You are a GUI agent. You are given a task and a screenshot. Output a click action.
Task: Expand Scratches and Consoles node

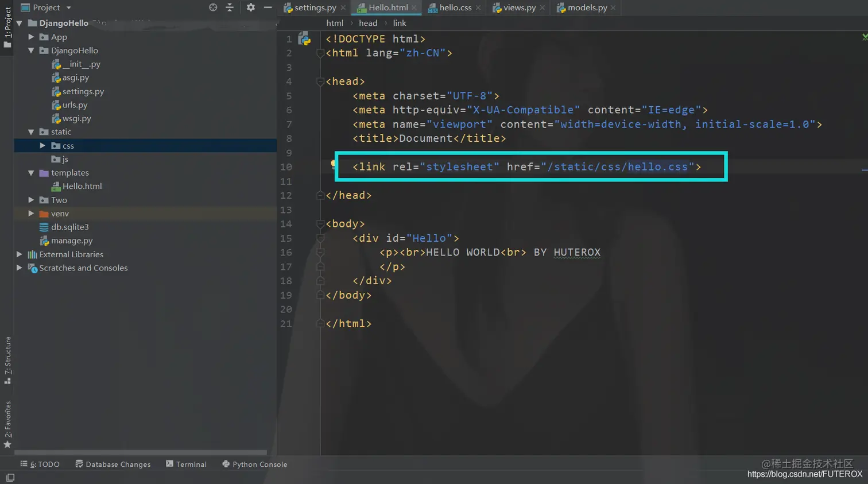pyautogui.click(x=20, y=268)
